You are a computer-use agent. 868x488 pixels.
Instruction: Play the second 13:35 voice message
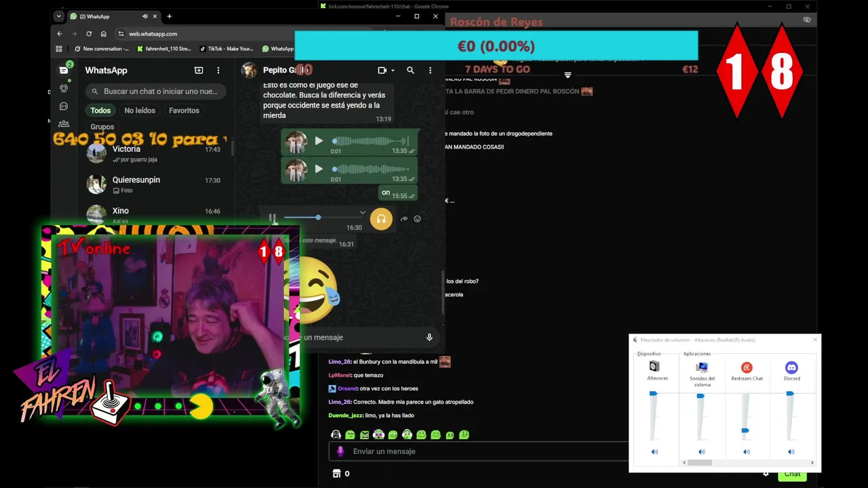point(319,169)
